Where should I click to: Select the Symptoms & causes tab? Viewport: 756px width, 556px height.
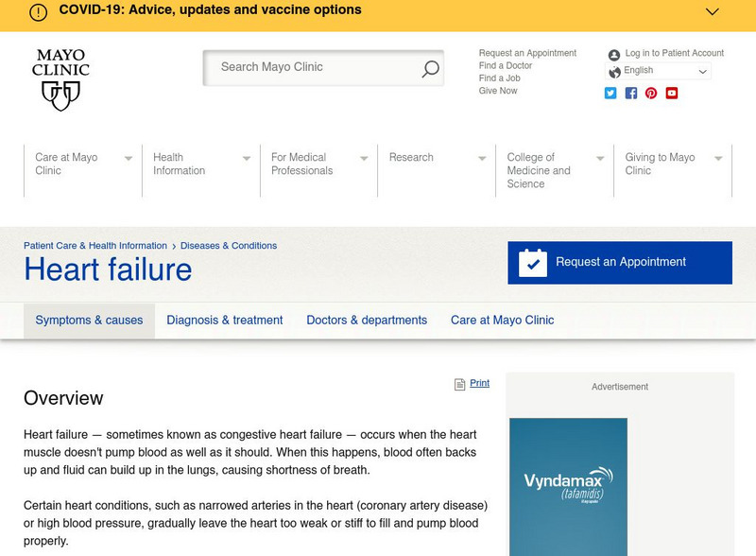[x=89, y=321]
